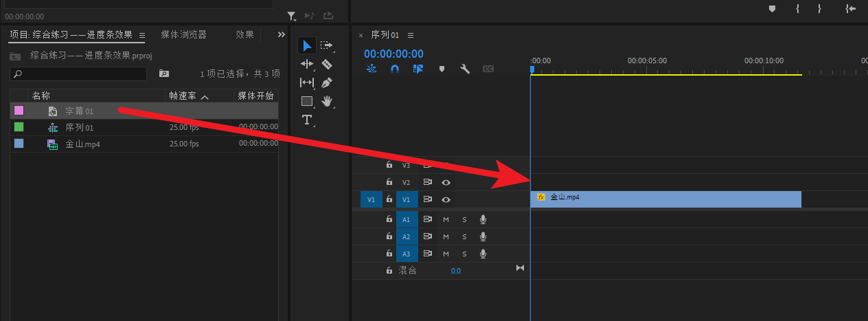Switch to the 效果 tab

(244, 34)
